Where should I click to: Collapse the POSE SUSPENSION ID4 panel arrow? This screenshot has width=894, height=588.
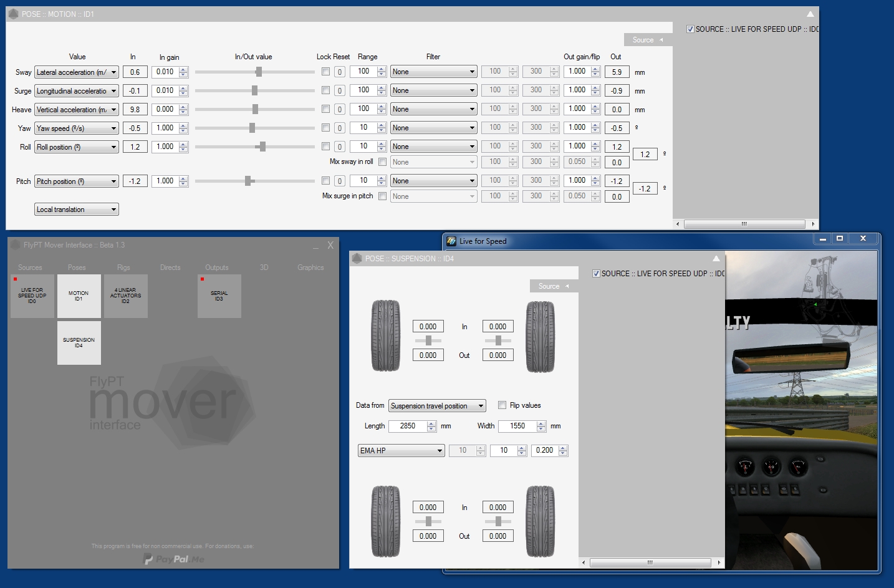click(x=716, y=258)
